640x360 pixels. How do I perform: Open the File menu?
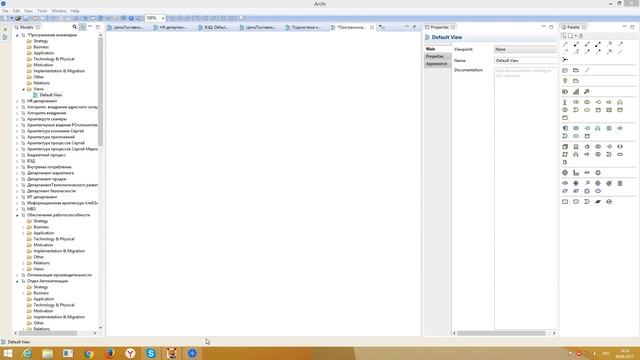tap(5, 11)
